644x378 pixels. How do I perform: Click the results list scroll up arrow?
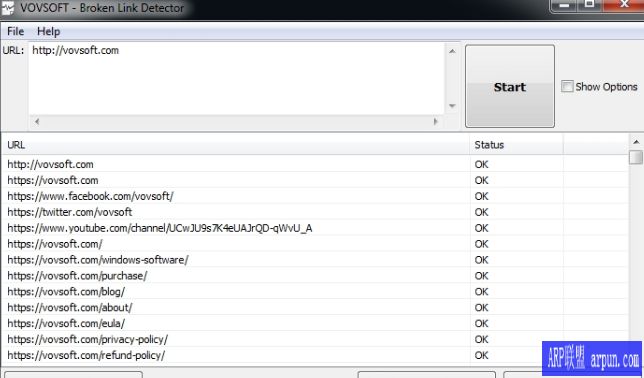point(636,142)
